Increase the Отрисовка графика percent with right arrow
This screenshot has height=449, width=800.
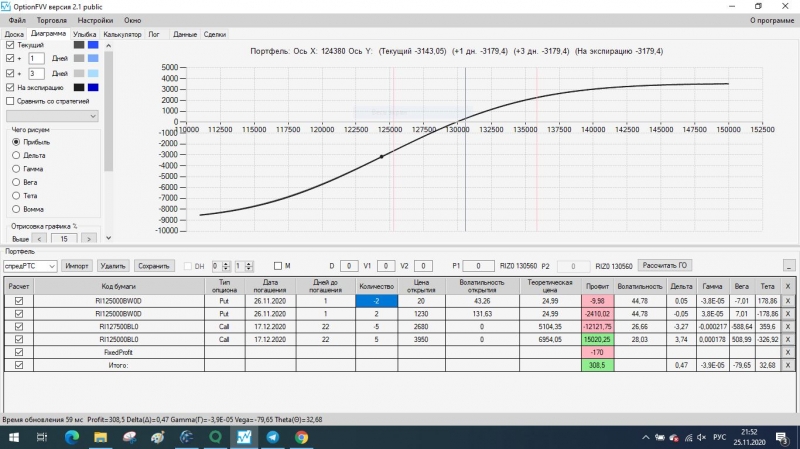point(89,239)
